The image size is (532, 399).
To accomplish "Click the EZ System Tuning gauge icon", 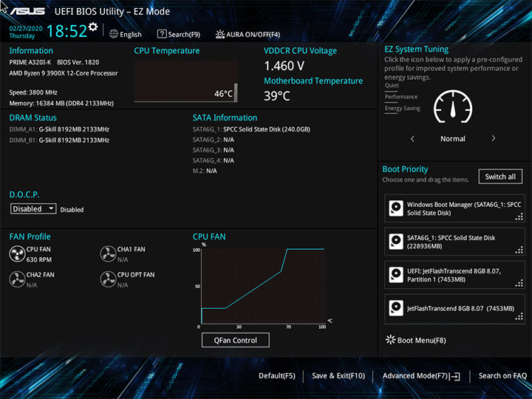I will pyautogui.click(x=453, y=107).
